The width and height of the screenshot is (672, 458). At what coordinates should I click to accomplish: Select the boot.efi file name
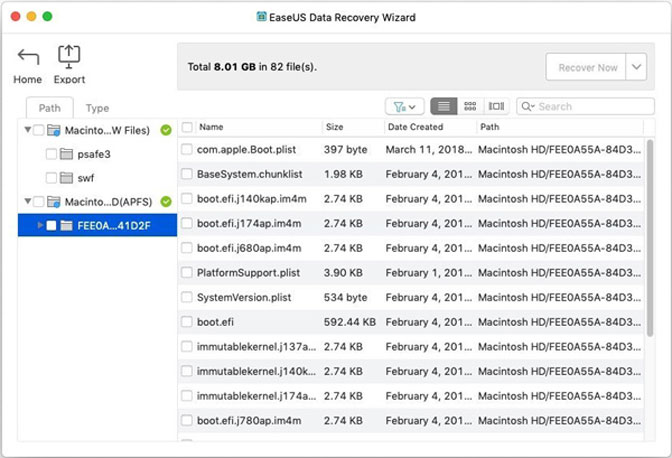[x=215, y=322]
